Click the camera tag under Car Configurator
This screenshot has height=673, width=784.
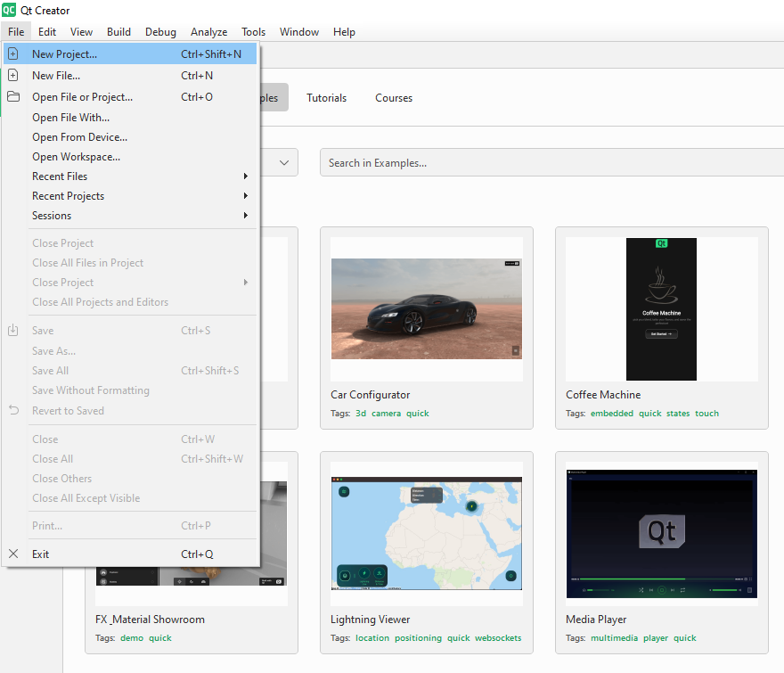[x=386, y=414]
